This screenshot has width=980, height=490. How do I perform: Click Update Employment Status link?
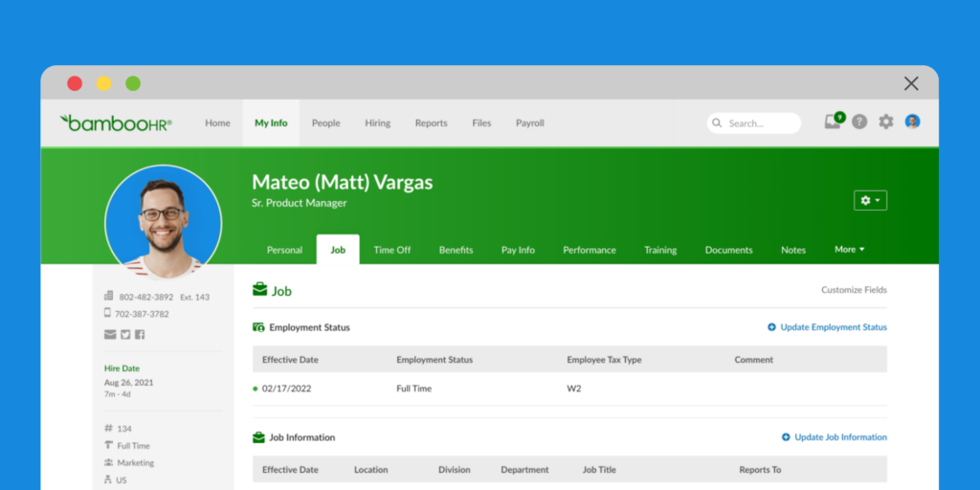(827, 327)
